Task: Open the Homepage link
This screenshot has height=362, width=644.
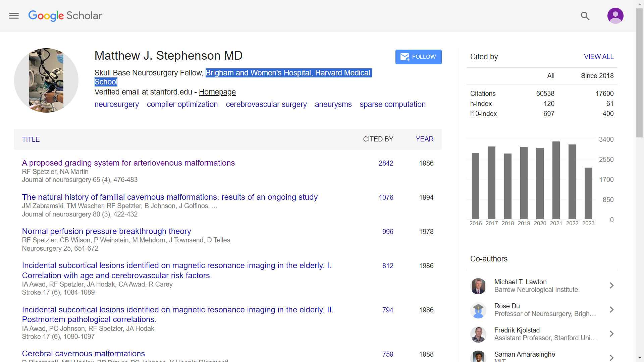Action: pyautogui.click(x=217, y=92)
